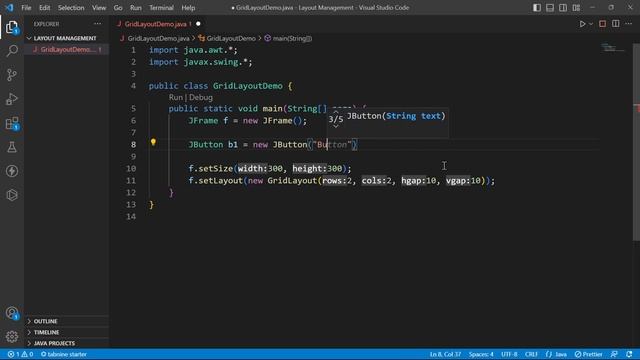The image size is (640, 360).
Task: Open the Accounts menu
Action: [x=12, y=313]
